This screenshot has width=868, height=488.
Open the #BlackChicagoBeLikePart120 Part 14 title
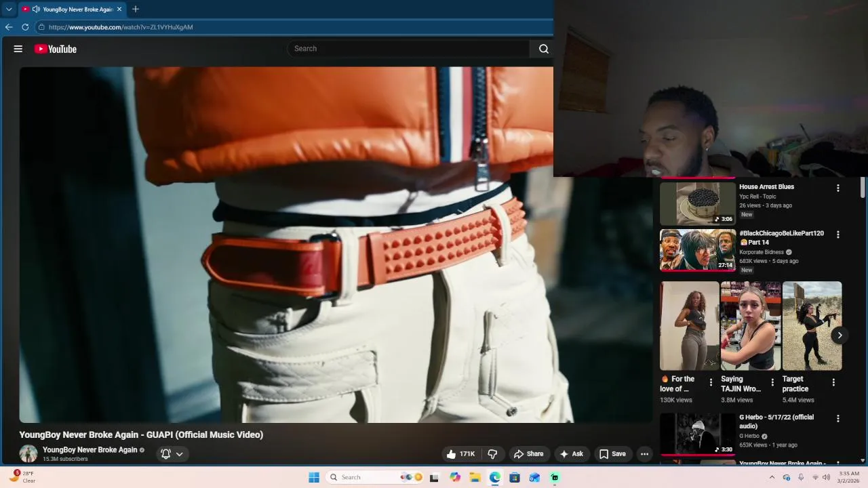point(781,238)
